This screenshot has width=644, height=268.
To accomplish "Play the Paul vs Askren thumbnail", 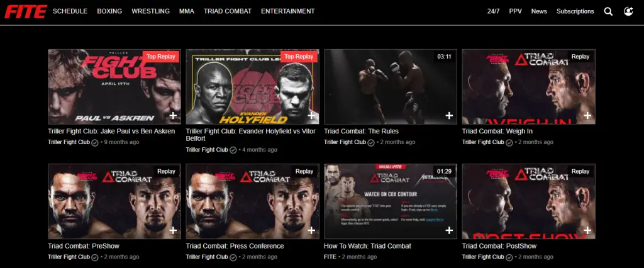I will click(x=114, y=87).
